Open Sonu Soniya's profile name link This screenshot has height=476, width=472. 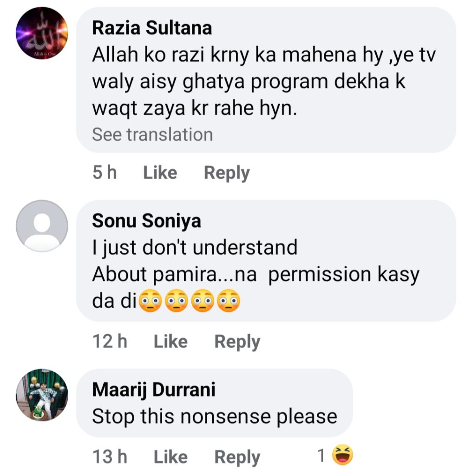click(x=146, y=221)
